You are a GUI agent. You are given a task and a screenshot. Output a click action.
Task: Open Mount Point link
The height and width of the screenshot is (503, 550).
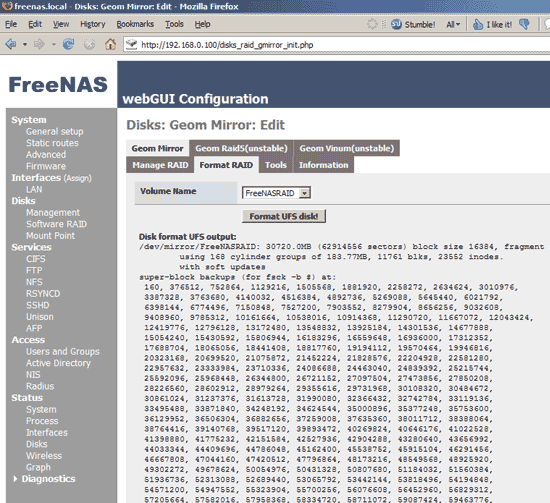coord(51,236)
